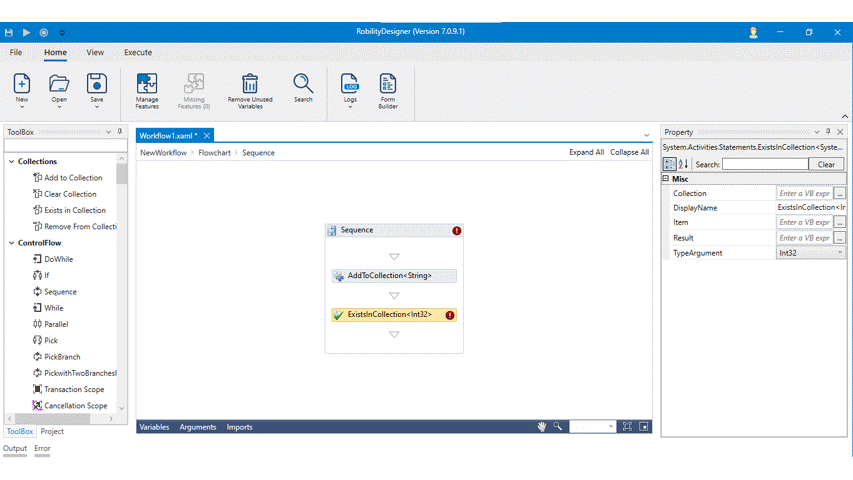Screen dimensions: 853x480
Task: Switch to the Execute ribbon tab
Action: (138, 52)
